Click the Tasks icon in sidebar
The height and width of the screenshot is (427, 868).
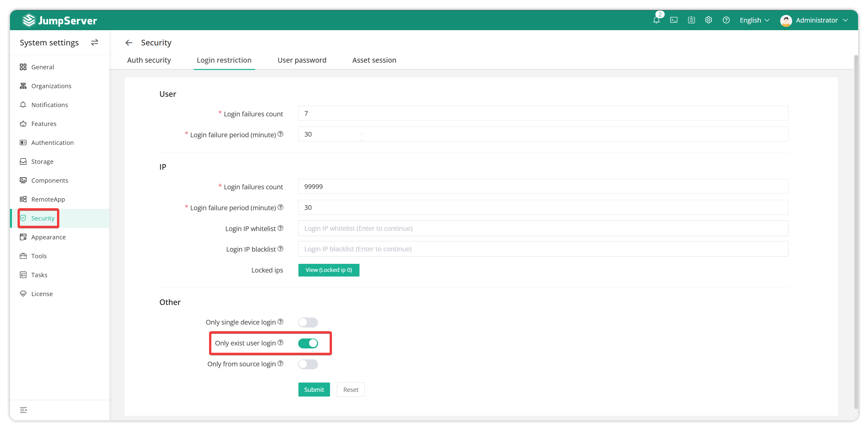tap(23, 274)
